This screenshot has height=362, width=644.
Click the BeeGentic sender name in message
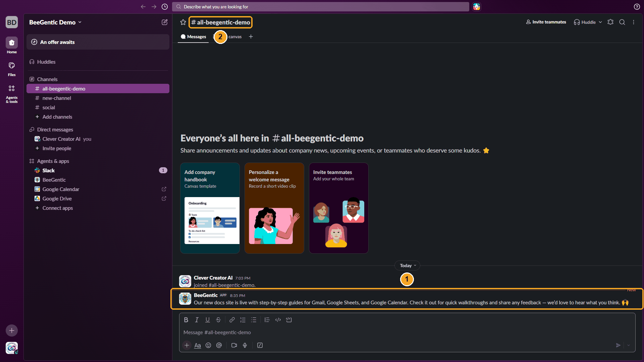(x=206, y=295)
